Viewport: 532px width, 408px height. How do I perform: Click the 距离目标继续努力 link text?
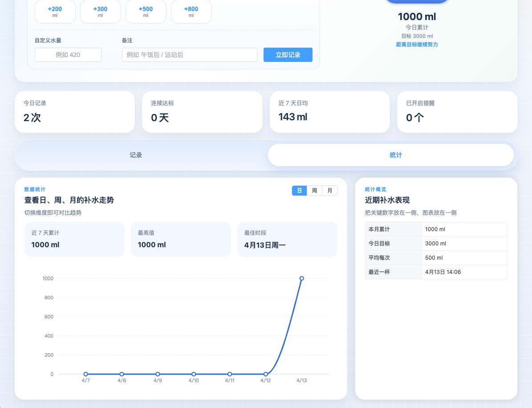[x=417, y=45]
